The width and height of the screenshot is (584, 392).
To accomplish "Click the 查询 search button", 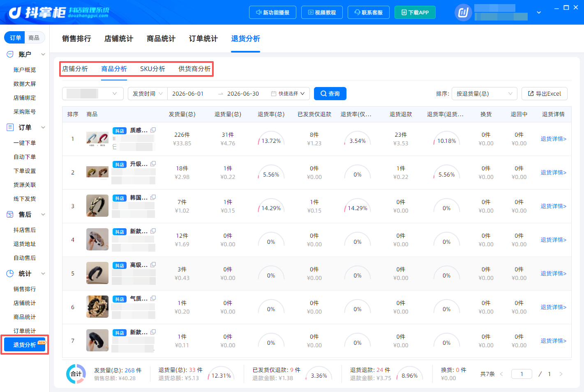I will click(x=330, y=94).
